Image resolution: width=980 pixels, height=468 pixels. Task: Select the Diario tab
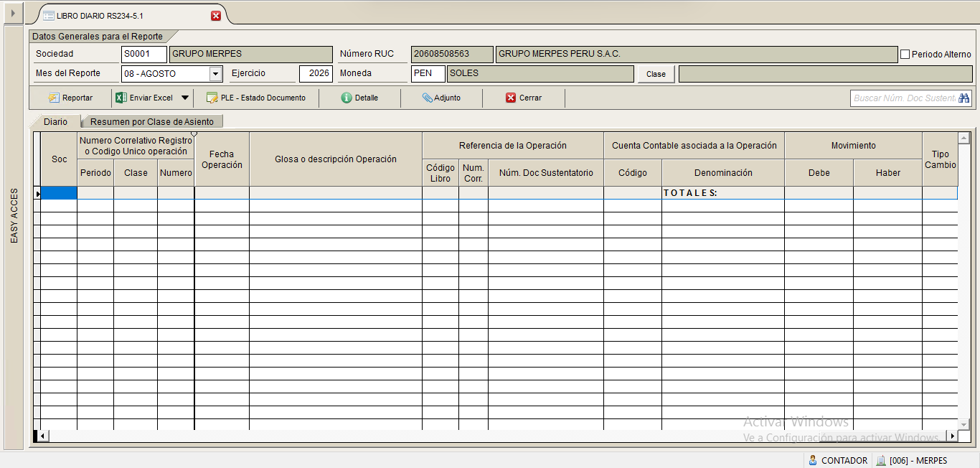pos(55,122)
